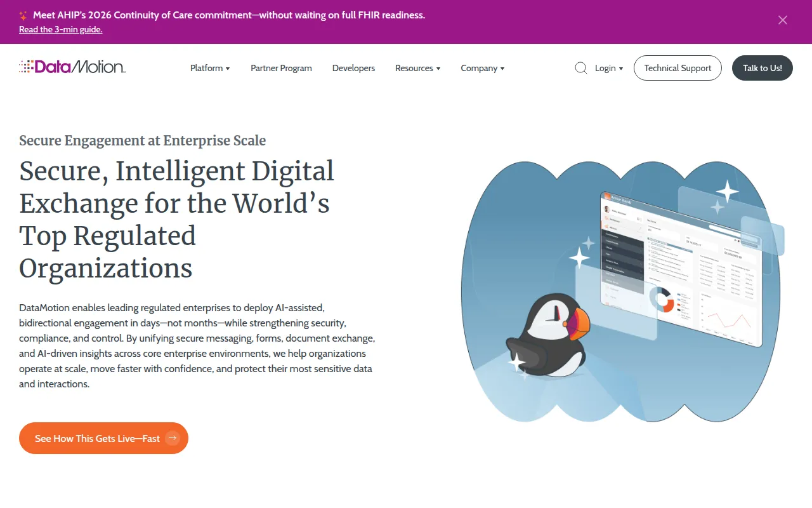
Task: Click the main hero headline text
Action: tap(177, 220)
